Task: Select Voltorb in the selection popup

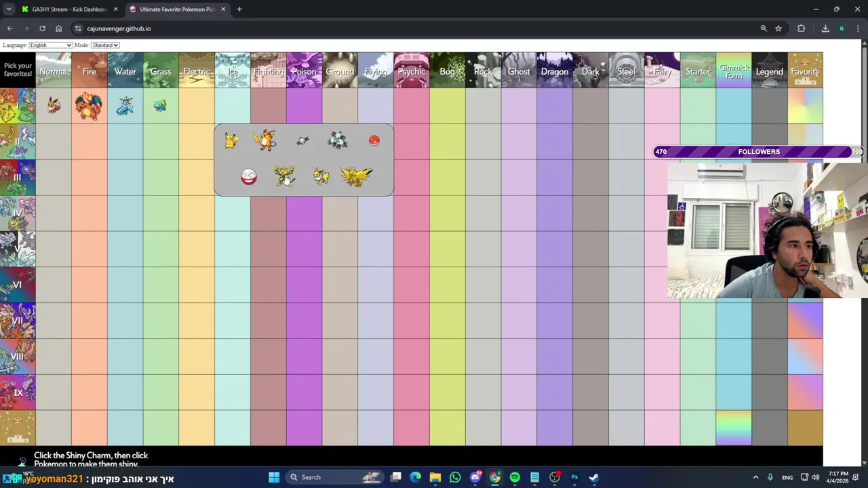Action: coord(374,140)
